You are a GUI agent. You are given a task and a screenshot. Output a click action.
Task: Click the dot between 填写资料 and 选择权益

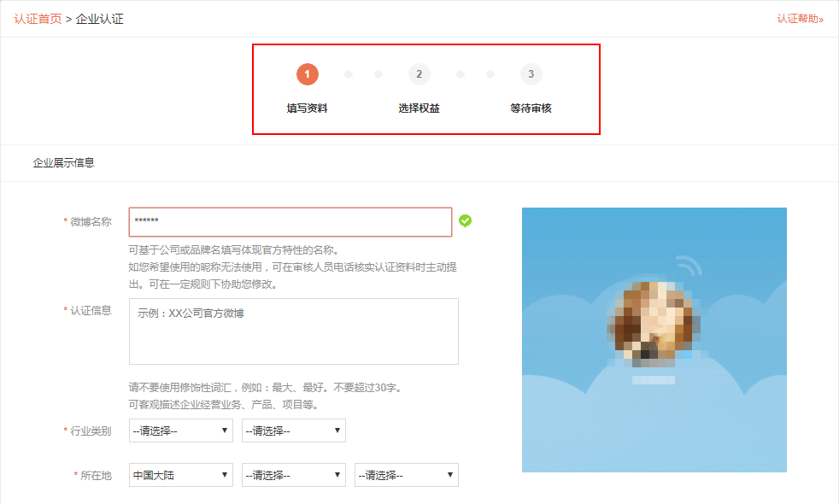(349, 74)
